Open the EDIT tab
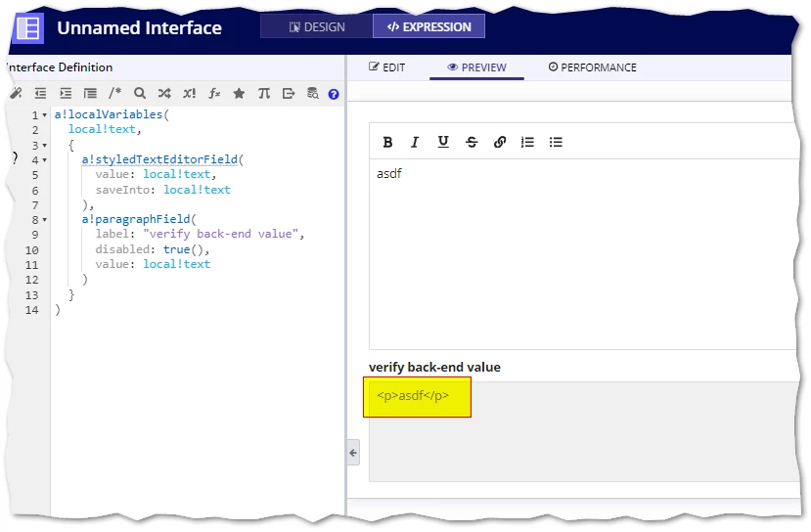The image size is (811, 532). click(x=386, y=67)
